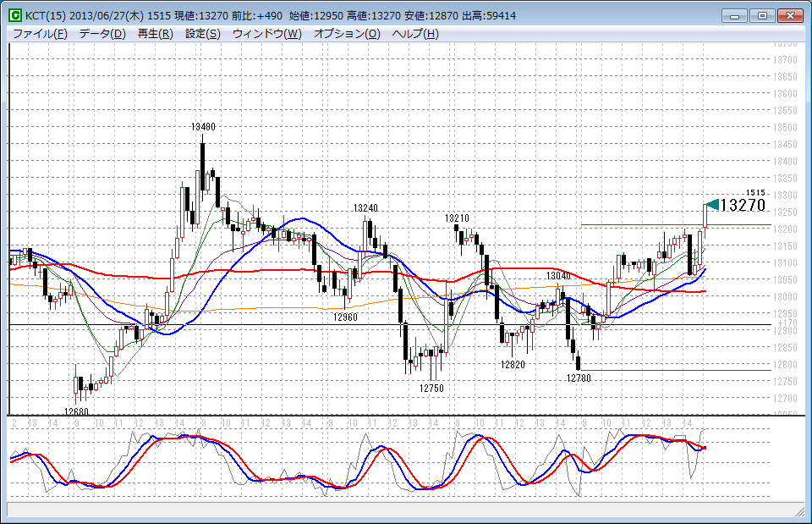This screenshot has height=524, width=812.
Task: Click the 12780 low price annotation
Action: pos(578,378)
